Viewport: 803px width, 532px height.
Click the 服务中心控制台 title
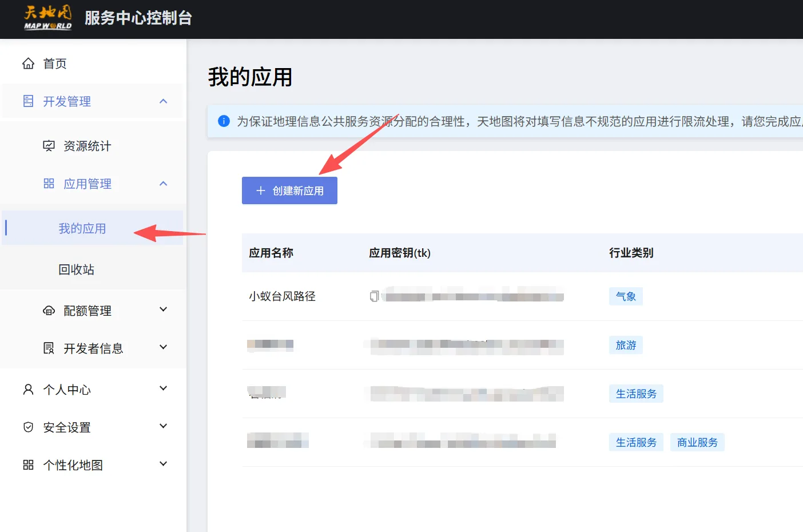click(x=138, y=18)
